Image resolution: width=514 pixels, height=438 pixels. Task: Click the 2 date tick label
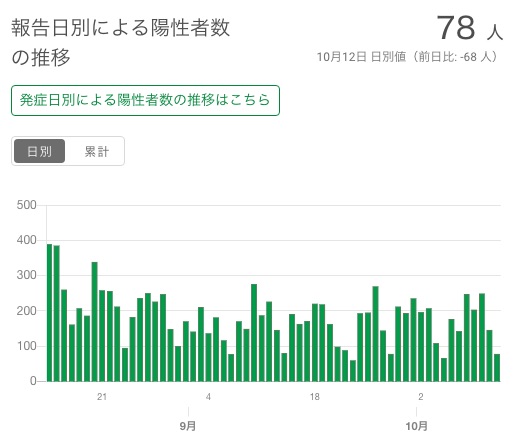point(421,397)
